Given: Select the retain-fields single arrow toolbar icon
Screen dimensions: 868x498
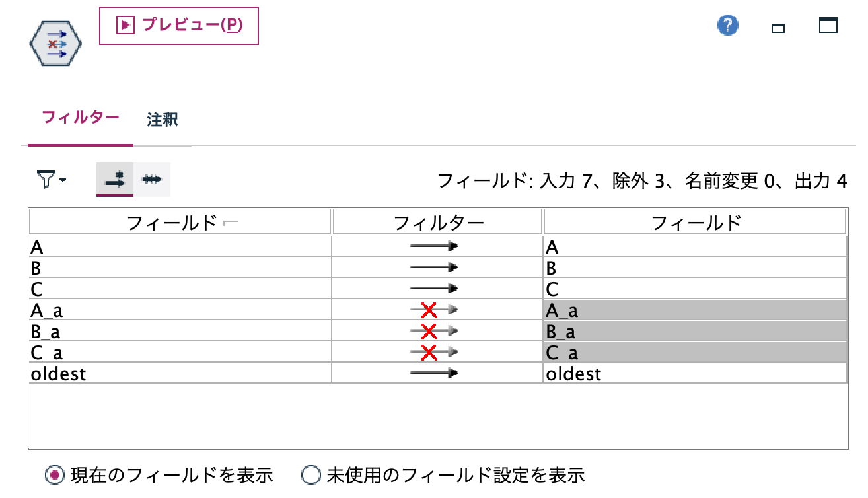Looking at the screenshot, I should pyautogui.click(x=116, y=180).
